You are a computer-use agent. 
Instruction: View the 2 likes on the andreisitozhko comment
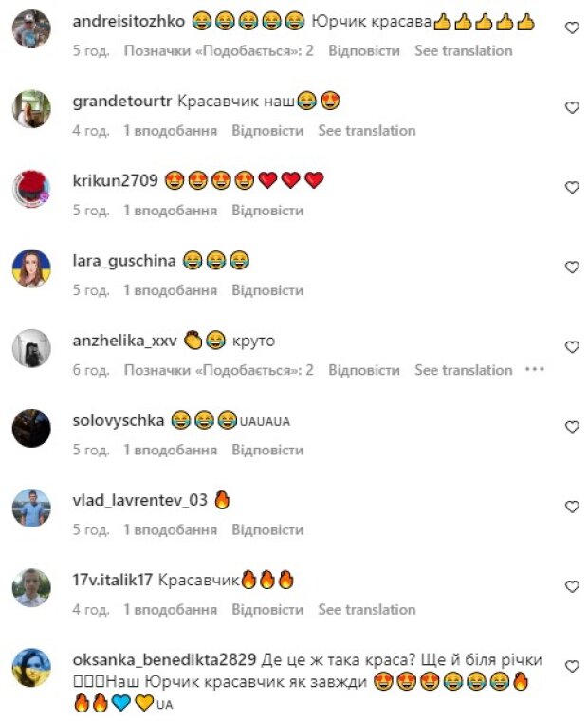(219, 50)
